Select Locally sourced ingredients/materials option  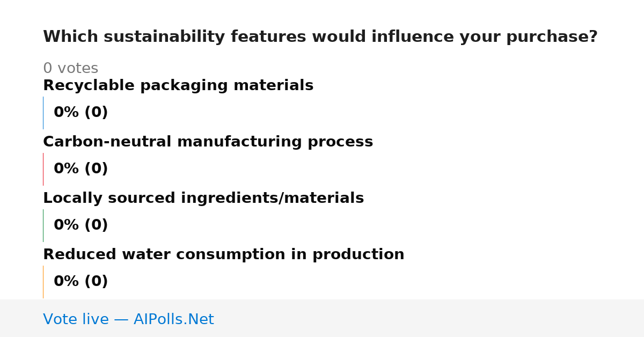click(x=203, y=199)
